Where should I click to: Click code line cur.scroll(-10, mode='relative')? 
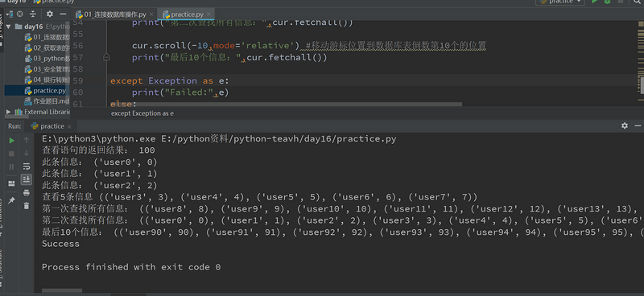216,45
